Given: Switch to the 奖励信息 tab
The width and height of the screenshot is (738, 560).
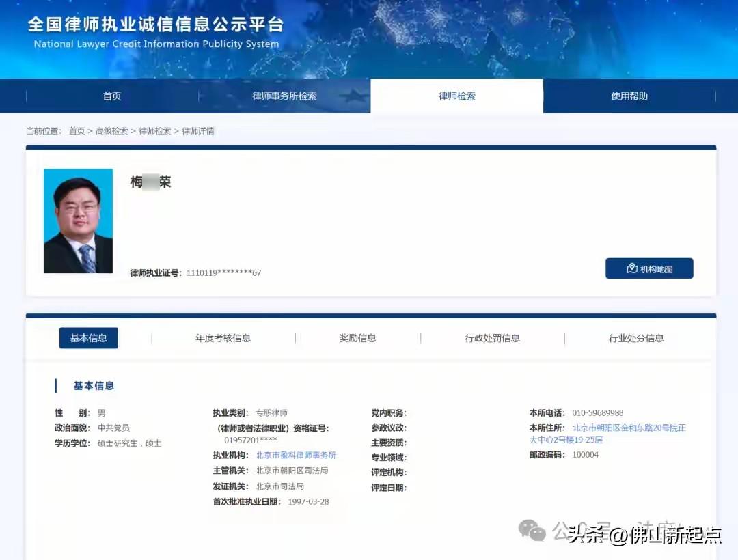Looking at the screenshot, I should (x=357, y=337).
